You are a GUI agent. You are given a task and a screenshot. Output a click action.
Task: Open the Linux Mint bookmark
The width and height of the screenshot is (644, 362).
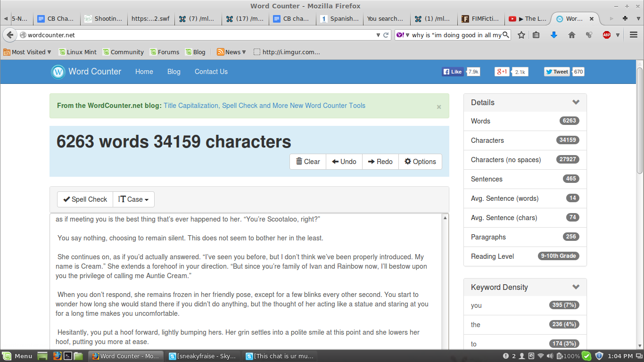[x=78, y=52]
